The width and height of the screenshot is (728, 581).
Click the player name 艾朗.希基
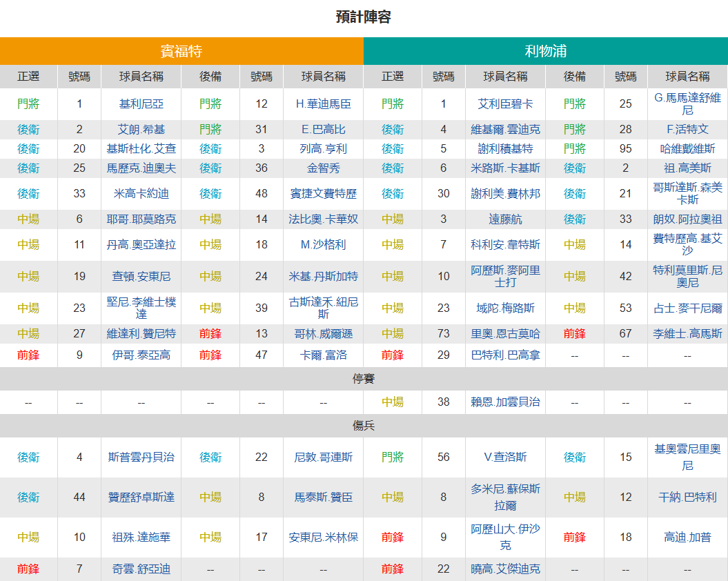[x=141, y=130]
